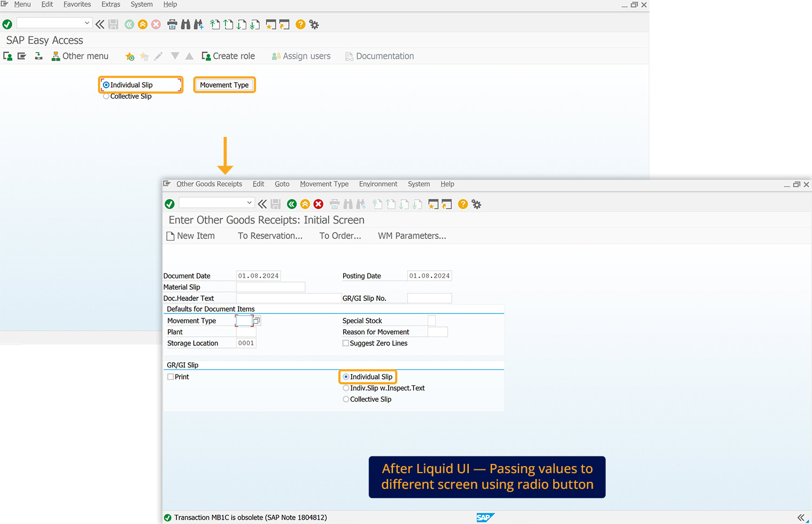Open the command field dropdown in Goods Receipts window

click(250, 202)
